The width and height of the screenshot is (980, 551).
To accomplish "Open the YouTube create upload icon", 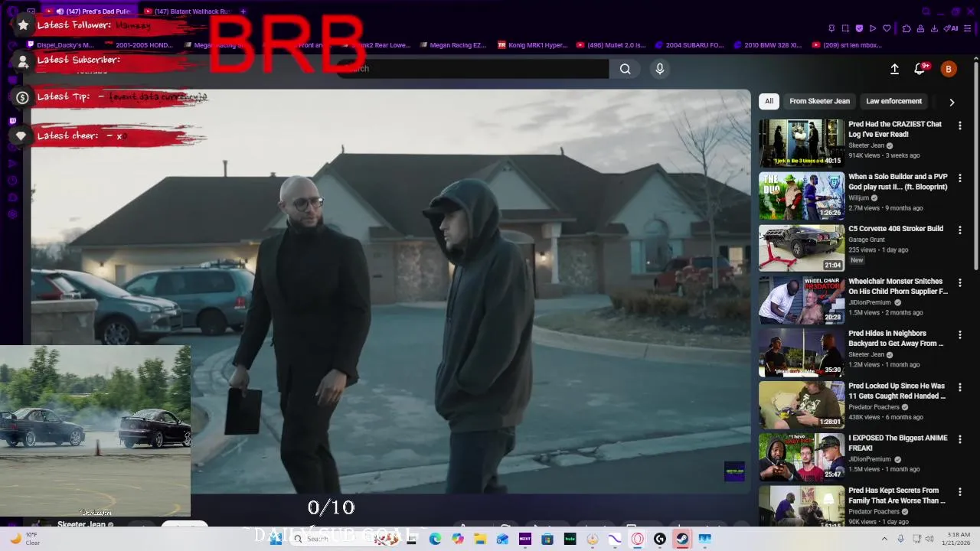I will click(x=894, y=69).
